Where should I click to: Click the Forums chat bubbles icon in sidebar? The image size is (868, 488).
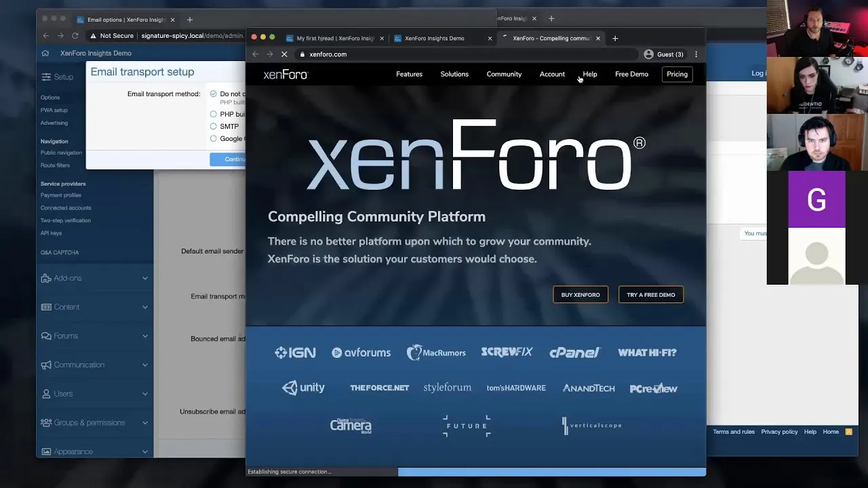[x=46, y=336]
